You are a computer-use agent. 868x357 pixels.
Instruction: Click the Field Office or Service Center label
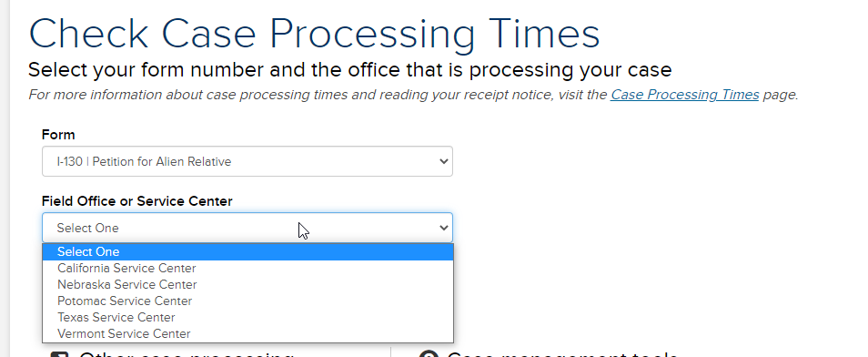point(137,201)
